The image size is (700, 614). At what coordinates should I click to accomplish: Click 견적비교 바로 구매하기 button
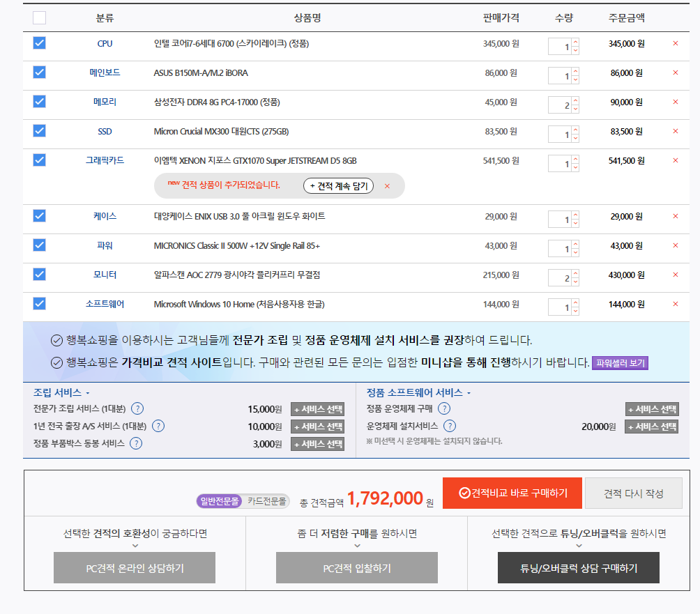point(512,493)
